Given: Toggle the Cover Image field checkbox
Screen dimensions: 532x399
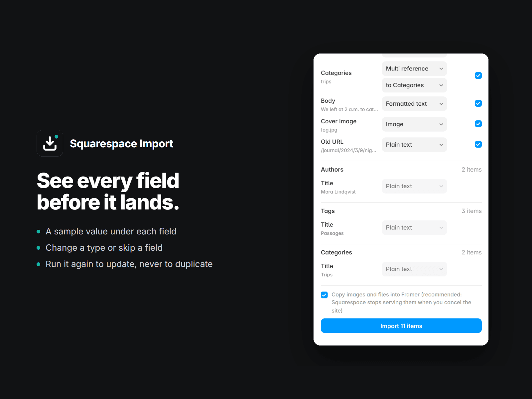Looking at the screenshot, I should tap(478, 124).
